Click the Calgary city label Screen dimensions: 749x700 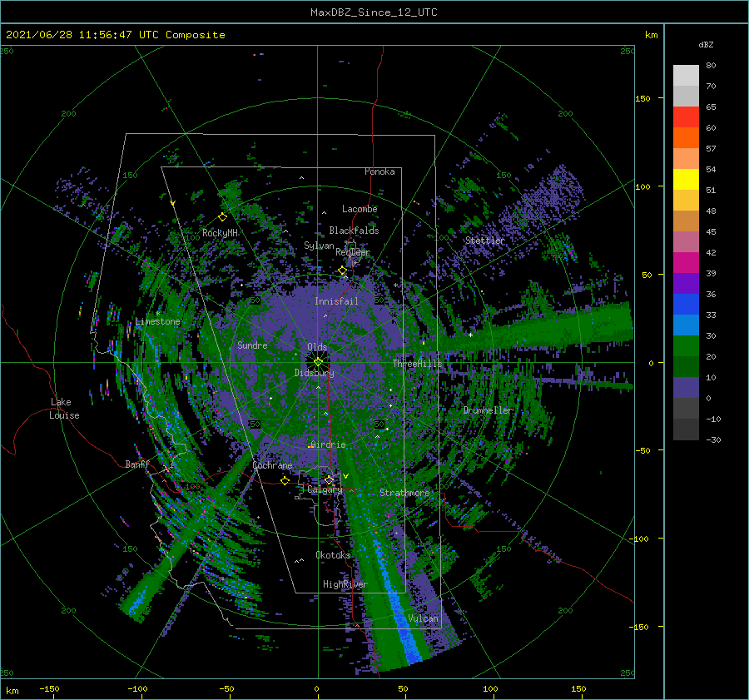pos(325,489)
